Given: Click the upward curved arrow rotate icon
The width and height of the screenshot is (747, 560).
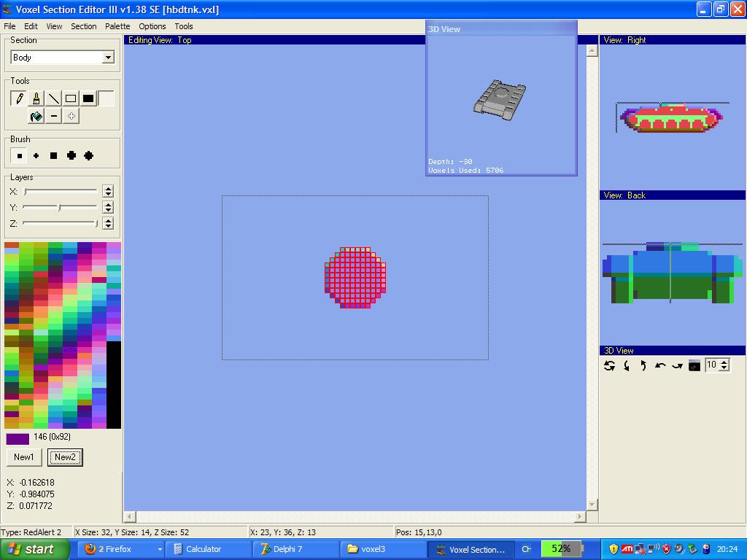Looking at the screenshot, I should pyautogui.click(x=643, y=366).
